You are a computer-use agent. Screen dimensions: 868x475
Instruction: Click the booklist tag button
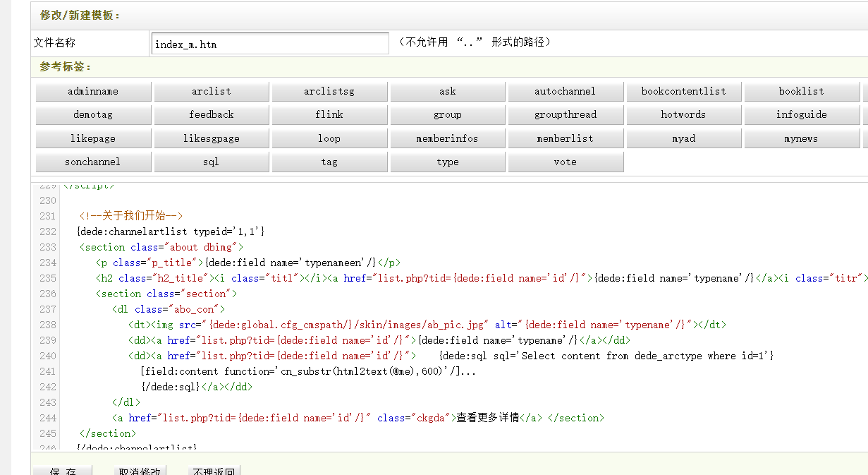click(x=802, y=91)
